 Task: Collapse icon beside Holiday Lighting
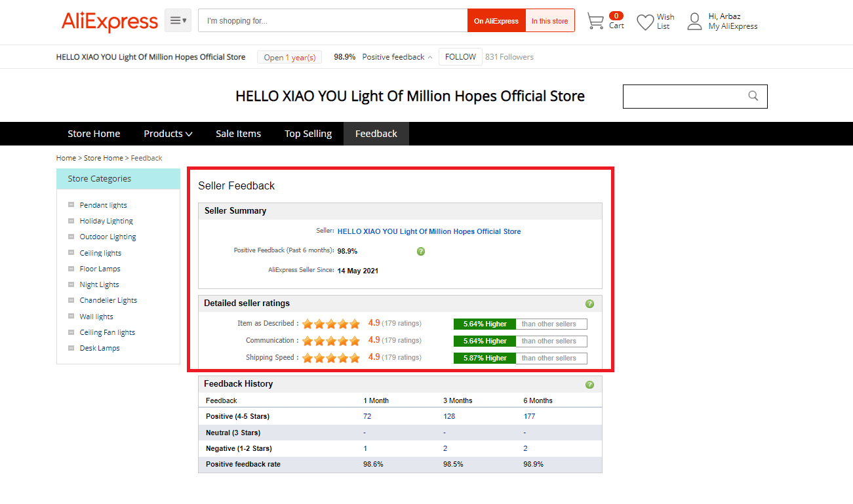(71, 220)
